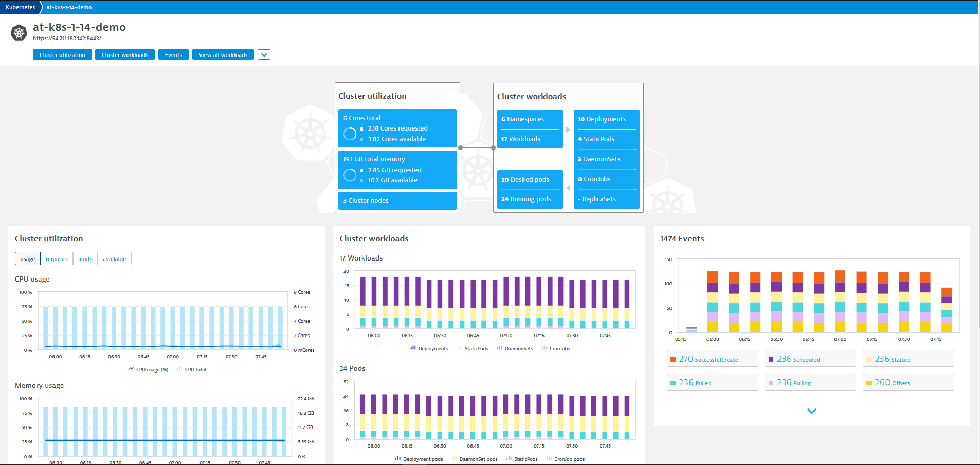980x465 pixels.
Task: Toggle the 236 Scheduled event filter
Action: click(x=810, y=359)
